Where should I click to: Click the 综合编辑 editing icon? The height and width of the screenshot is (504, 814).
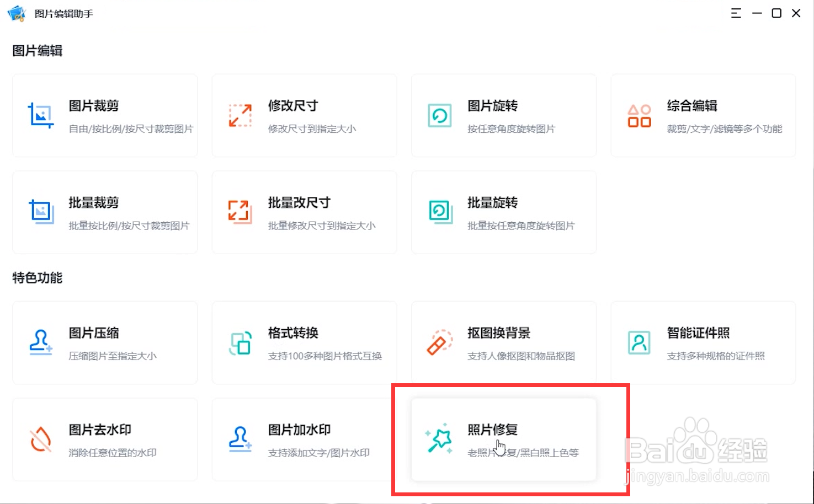point(639,115)
